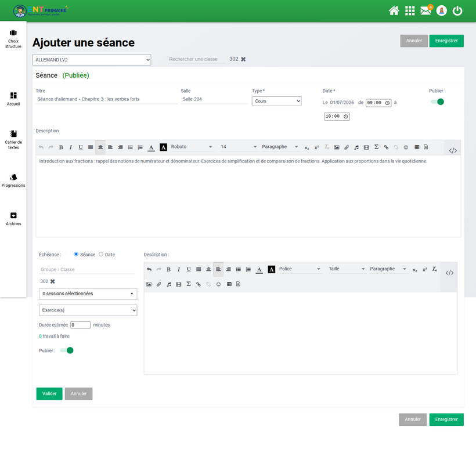Toggle underline in session description editor
The height and width of the screenshot is (449, 476).
click(x=81, y=147)
